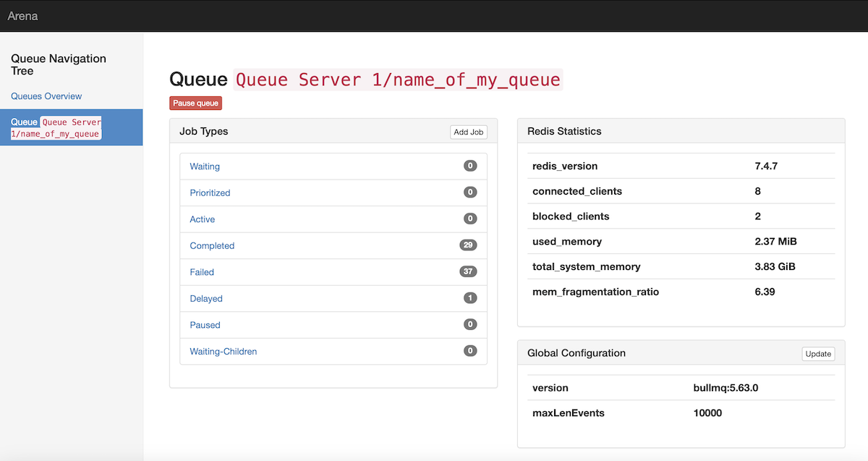Click the redis_version label
This screenshot has height=461, width=868.
(x=565, y=166)
